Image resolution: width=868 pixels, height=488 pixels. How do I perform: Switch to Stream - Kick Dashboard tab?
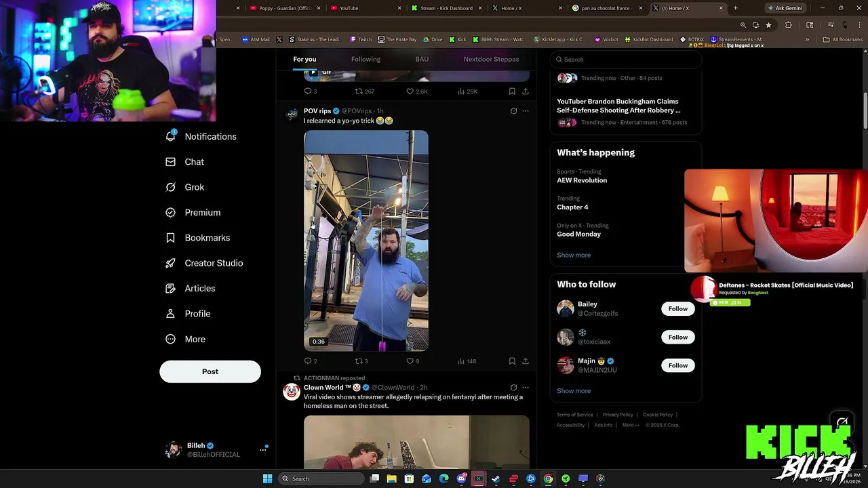coord(446,8)
